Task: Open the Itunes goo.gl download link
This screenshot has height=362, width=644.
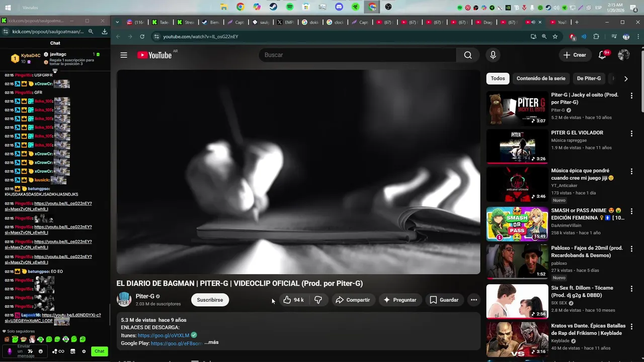Action: pyautogui.click(x=164, y=335)
